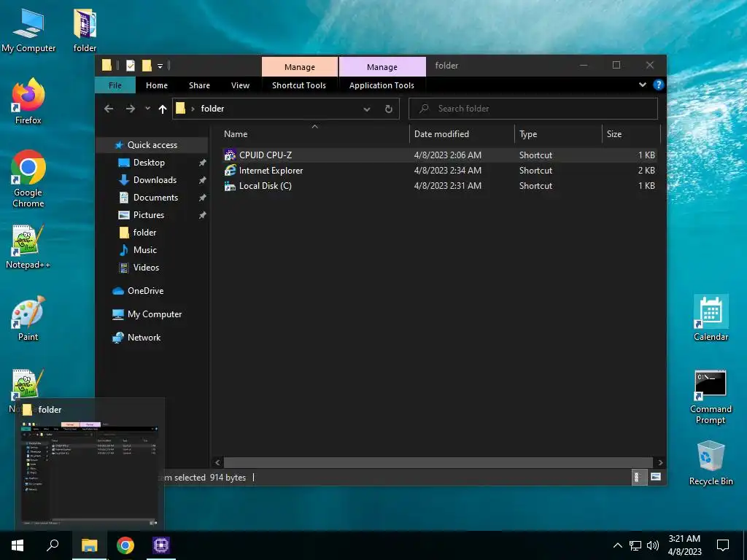Open taskbar search magnifier
This screenshot has width=747, height=560.
53,545
